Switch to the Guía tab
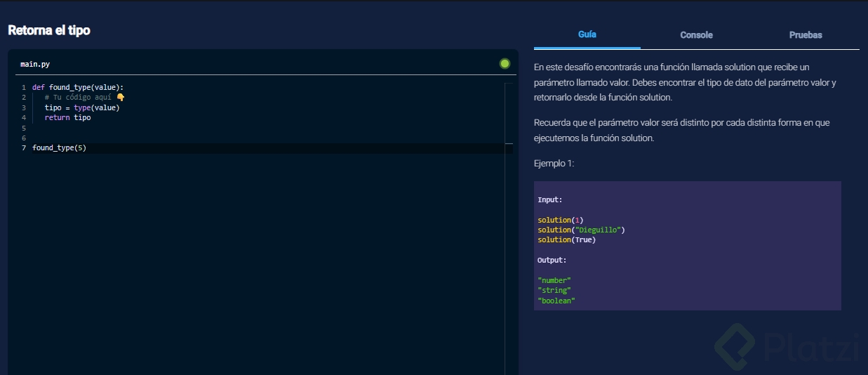The image size is (868, 375). tap(587, 34)
